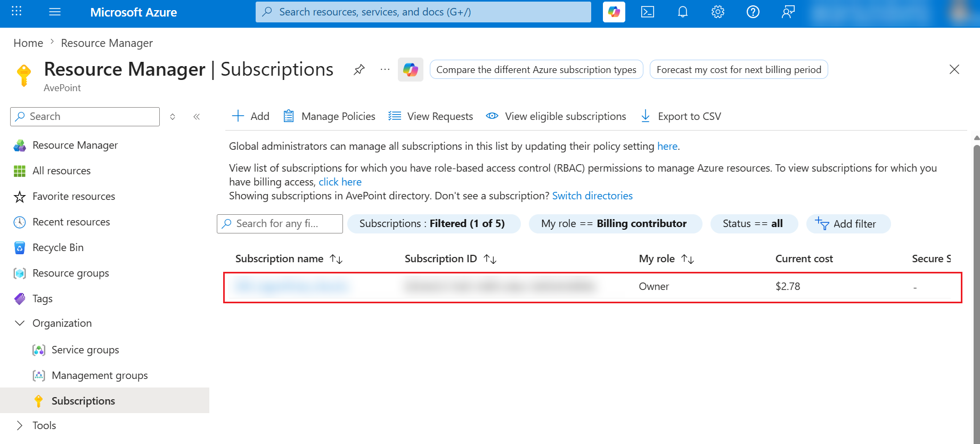Open Manage Policies

click(329, 116)
